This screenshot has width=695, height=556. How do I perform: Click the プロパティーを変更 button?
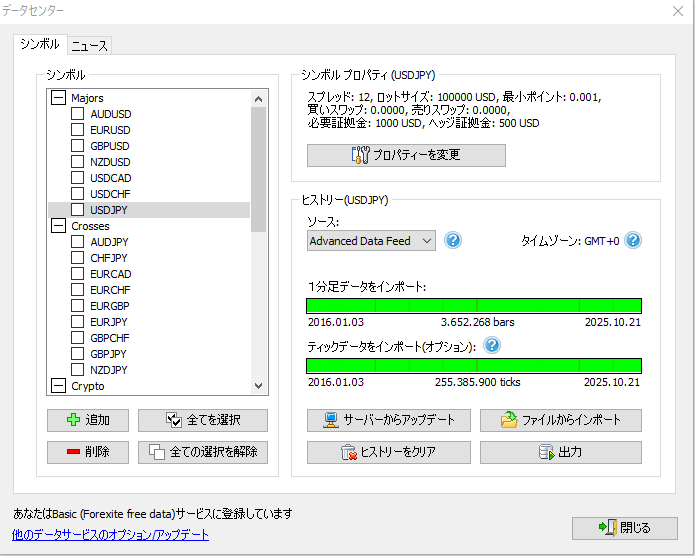(406, 155)
